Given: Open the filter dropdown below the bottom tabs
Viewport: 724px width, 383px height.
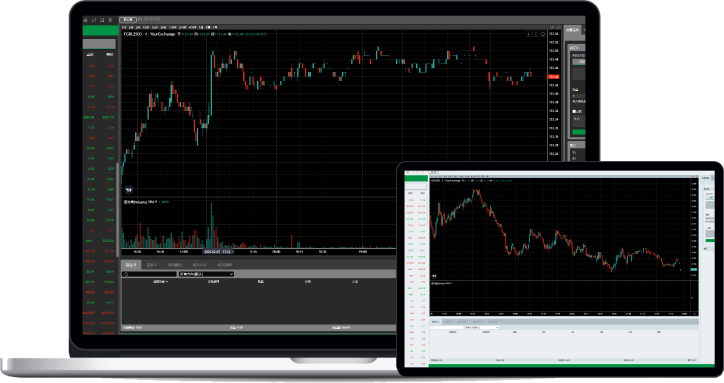Looking at the screenshot, I should pyautogui.click(x=206, y=274).
